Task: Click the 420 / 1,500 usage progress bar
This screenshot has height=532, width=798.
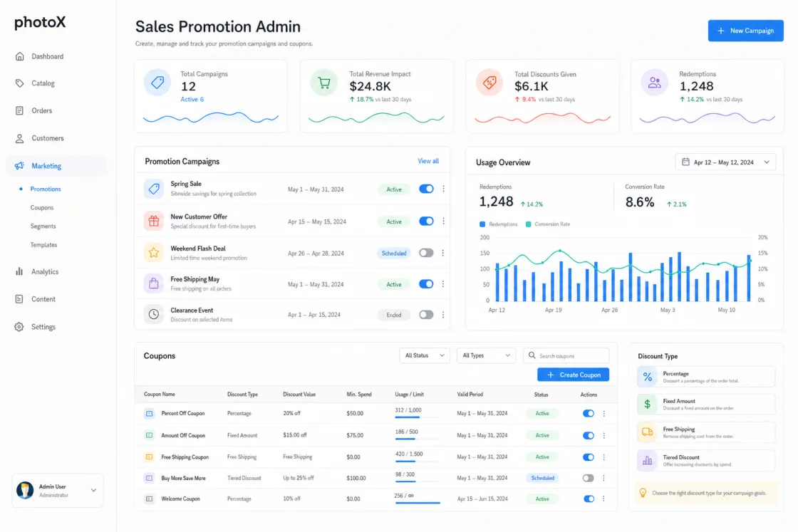Action: 416,461
